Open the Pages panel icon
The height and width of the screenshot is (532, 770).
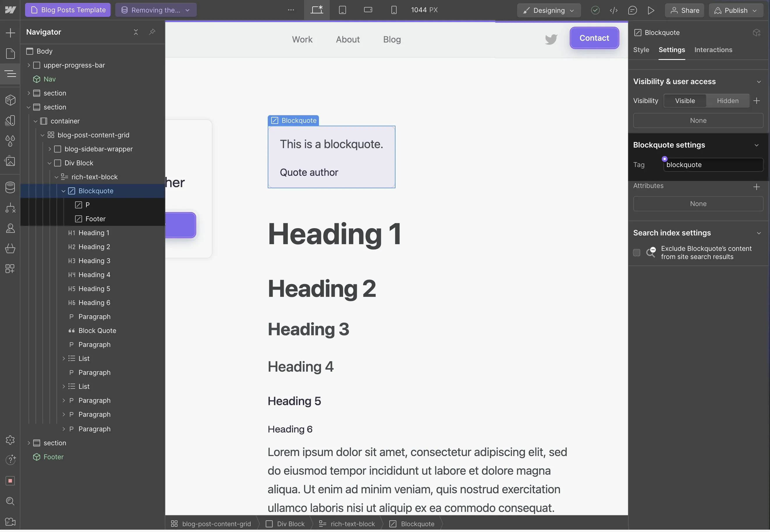pos(10,53)
